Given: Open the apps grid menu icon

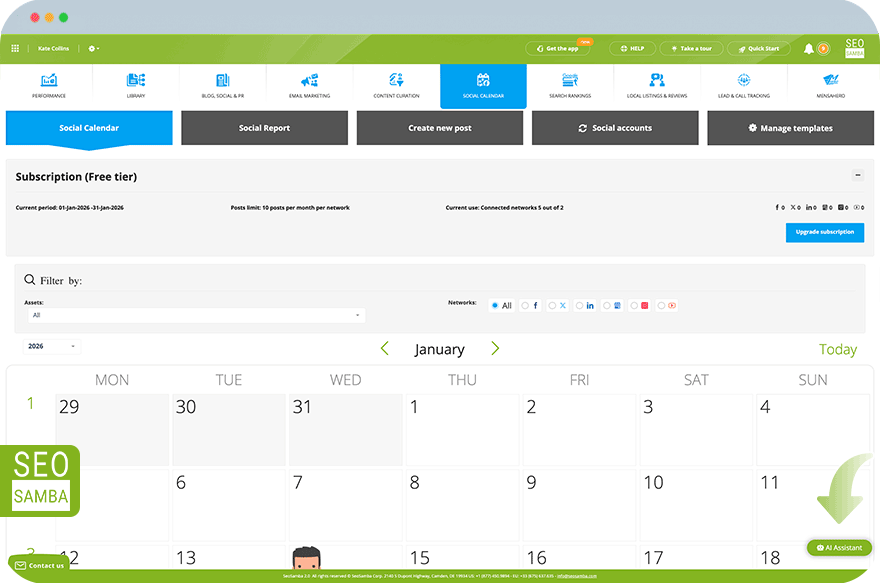Looking at the screenshot, I should click(x=15, y=48).
